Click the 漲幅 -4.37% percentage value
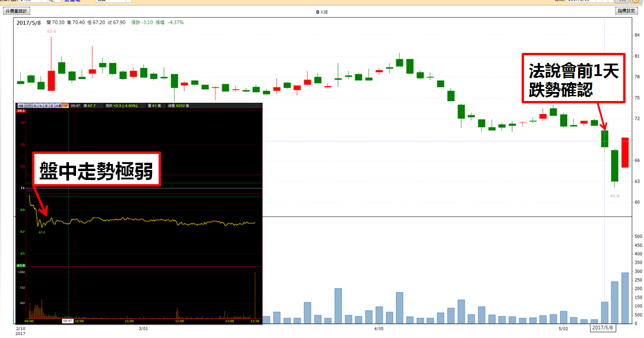 click(169, 23)
